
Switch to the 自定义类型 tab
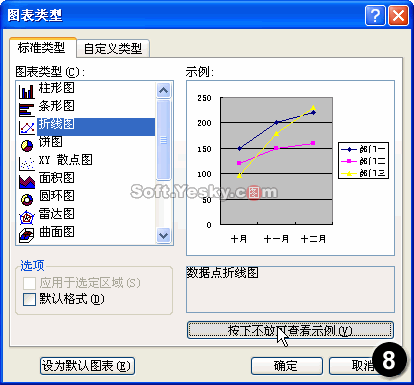coord(113,49)
